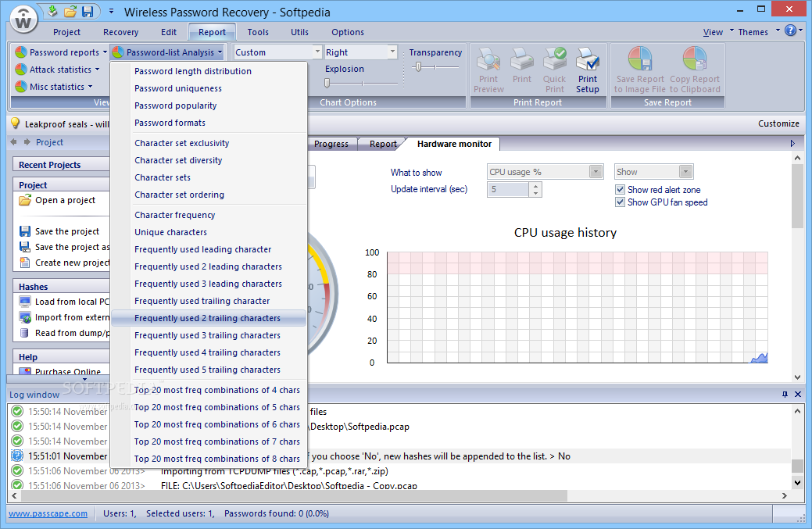The width and height of the screenshot is (812, 529).
Task: Click the Purchase Online icon
Action: pos(25,370)
